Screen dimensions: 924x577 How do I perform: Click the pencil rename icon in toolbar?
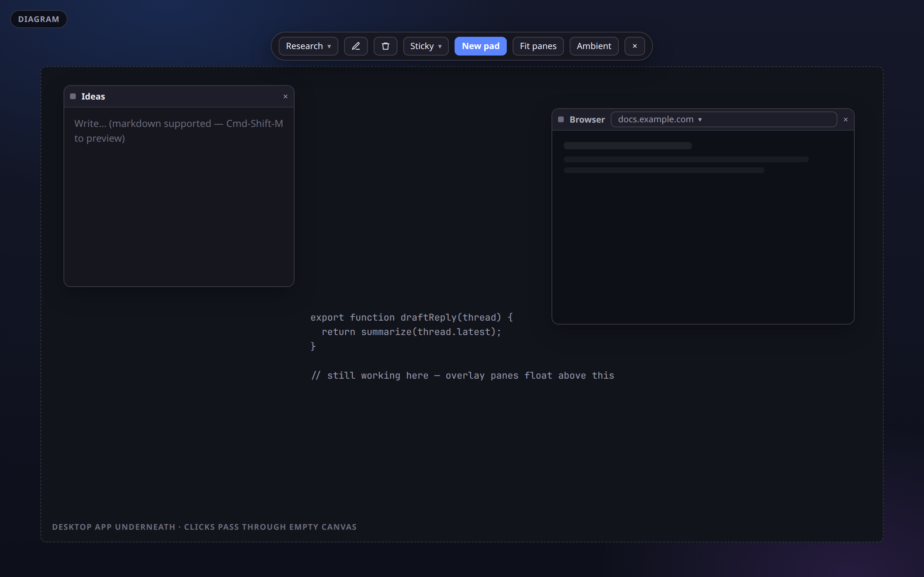tap(356, 46)
